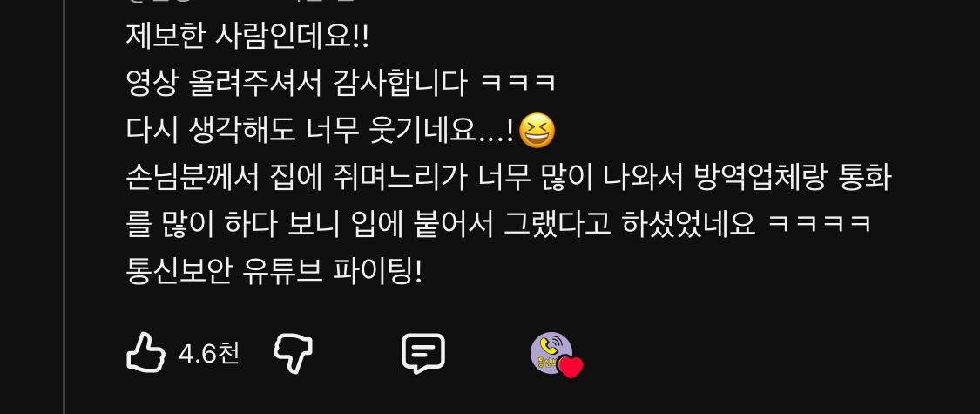Click the text 다시 생각해도 너무 웃기네요
980x414 pixels.
tap(320, 131)
